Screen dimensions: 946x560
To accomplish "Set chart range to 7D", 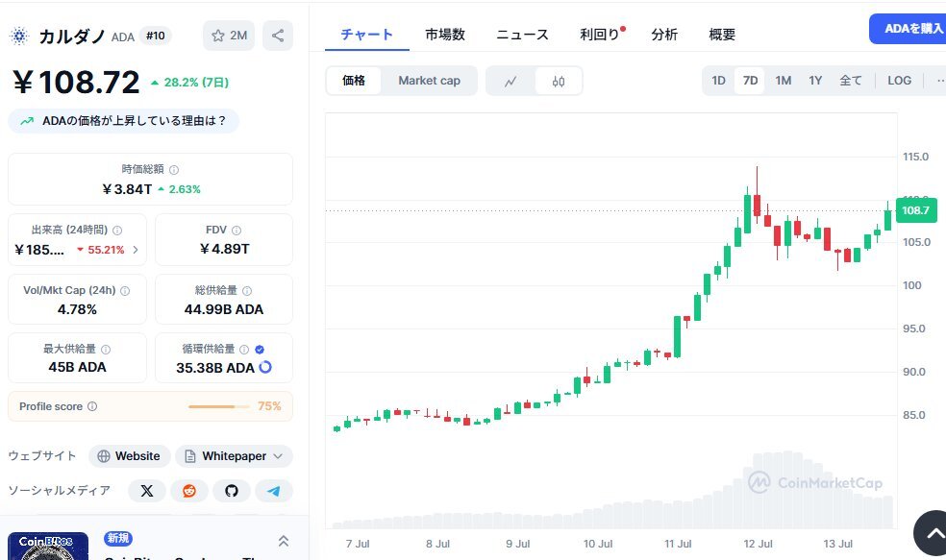I will [x=750, y=80].
